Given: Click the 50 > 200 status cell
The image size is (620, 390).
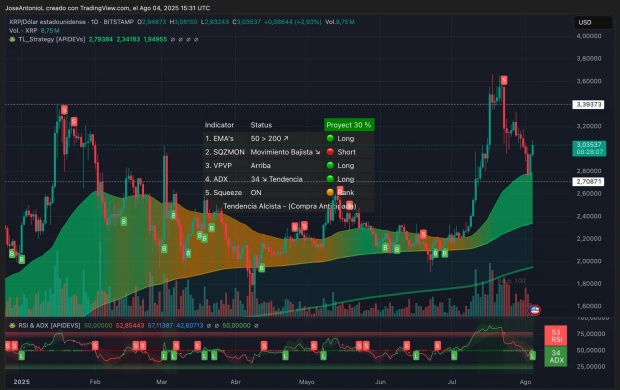Looking at the screenshot, I should coord(270,138).
